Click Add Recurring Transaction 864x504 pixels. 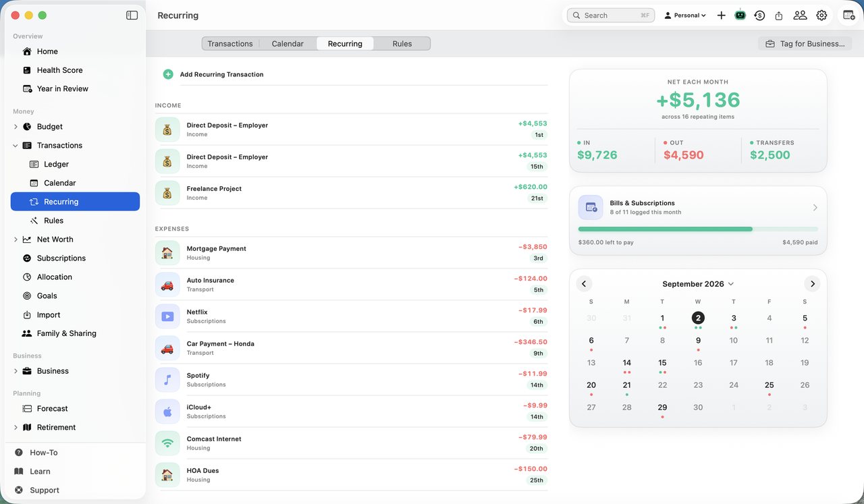(221, 74)
